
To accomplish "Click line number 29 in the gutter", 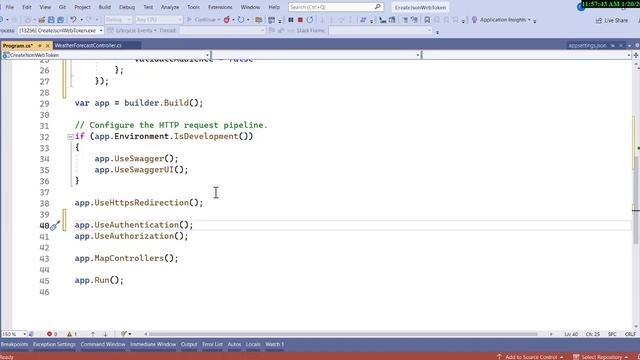I will point(44,104).
